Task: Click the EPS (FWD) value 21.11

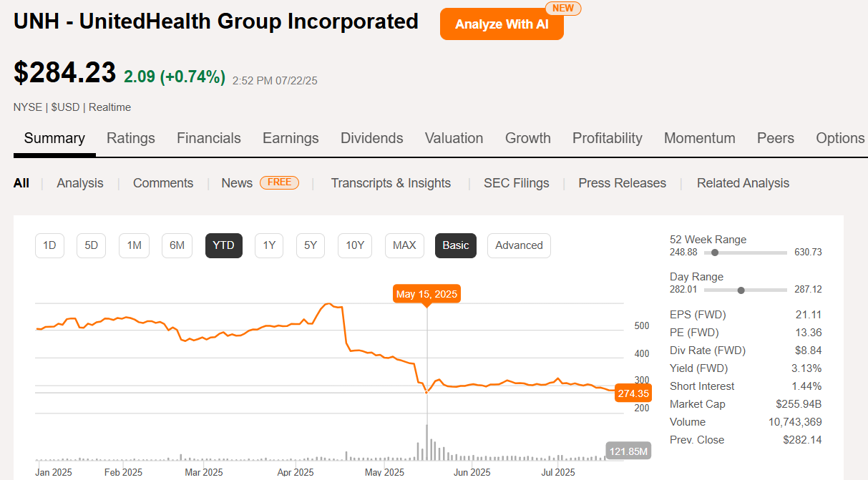Action: 808,315
